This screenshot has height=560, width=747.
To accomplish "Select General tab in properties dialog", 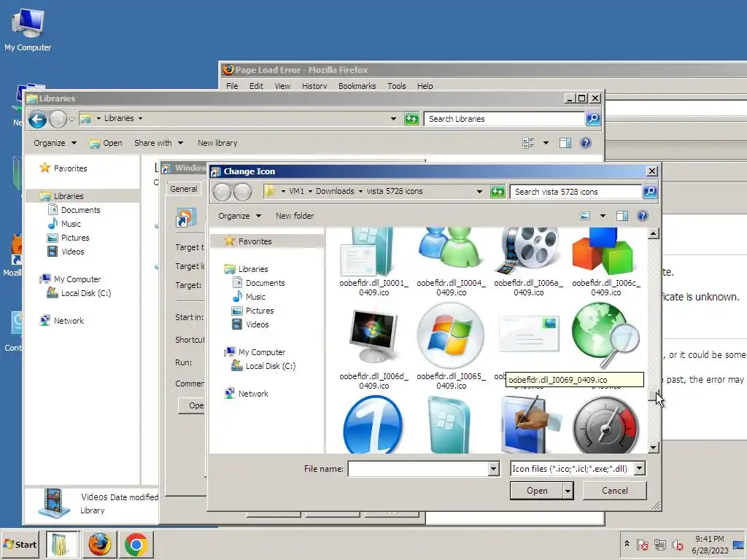I will pyautogui.click(x=183, y=189).
